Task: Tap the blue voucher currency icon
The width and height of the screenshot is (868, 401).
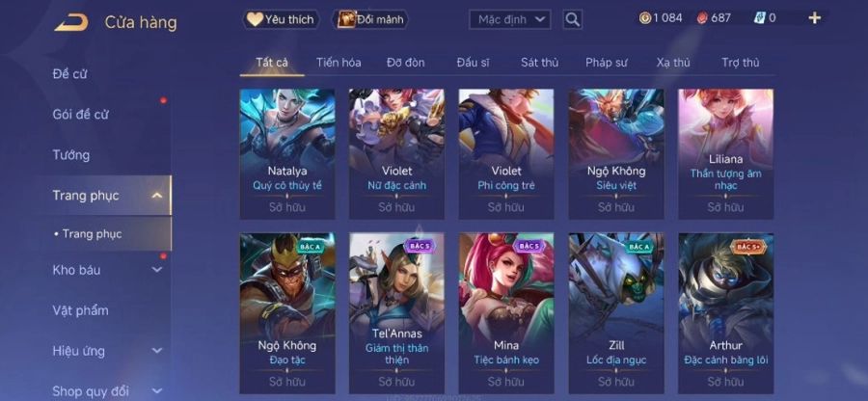Action: pos(759,18)
